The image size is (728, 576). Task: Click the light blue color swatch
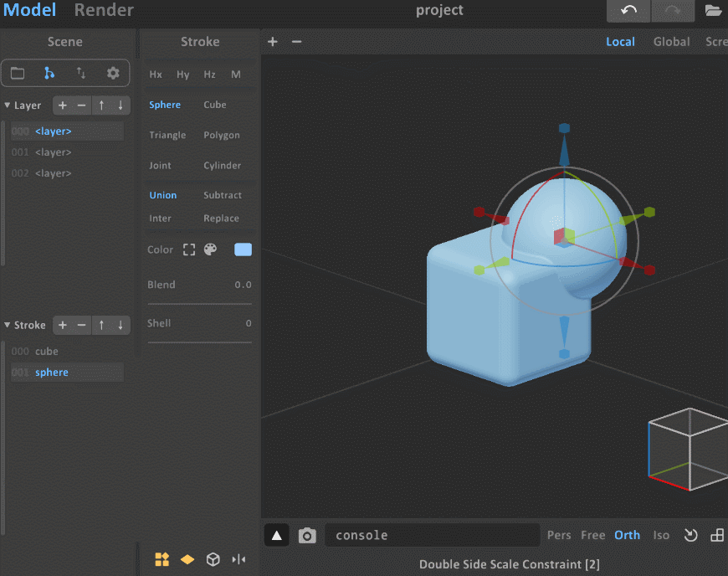pyautogui.click(x=243, y=249)
